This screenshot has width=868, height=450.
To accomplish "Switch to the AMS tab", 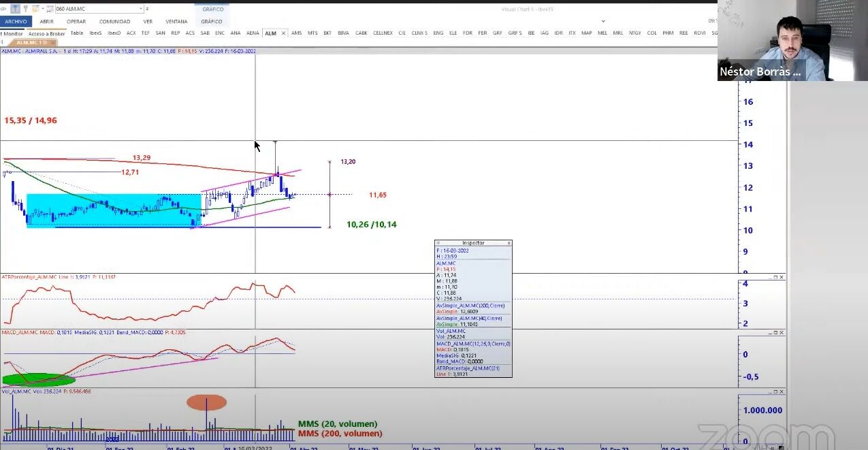I will click(x=296, y=33).
